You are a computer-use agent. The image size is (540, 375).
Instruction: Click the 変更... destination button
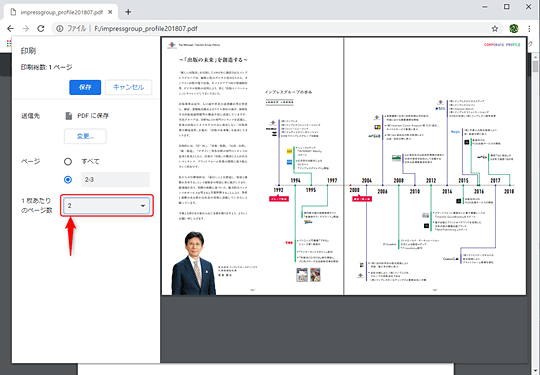pos(85,136)
